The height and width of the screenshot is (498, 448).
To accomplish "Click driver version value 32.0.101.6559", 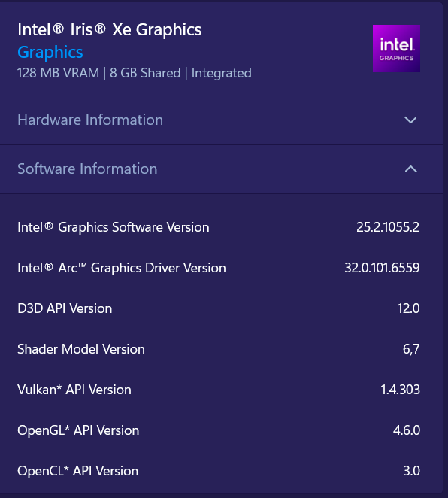I will click(x=382, y=268).
